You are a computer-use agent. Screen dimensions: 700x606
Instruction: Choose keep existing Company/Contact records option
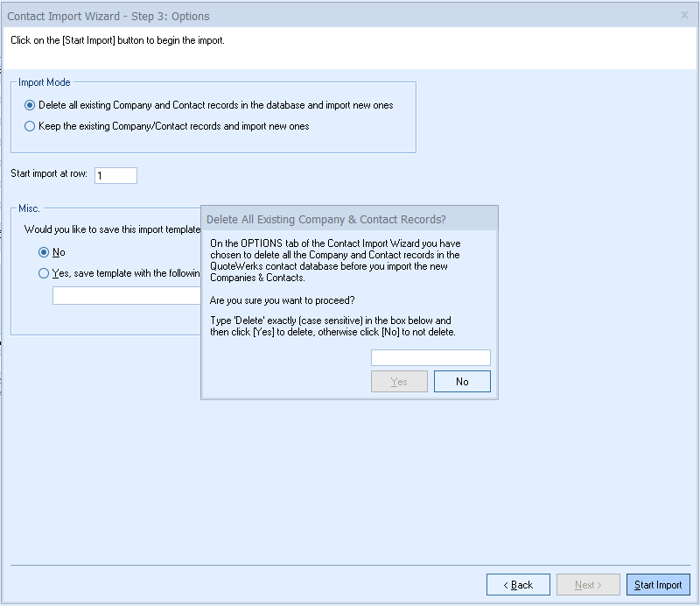pos(31,126)
